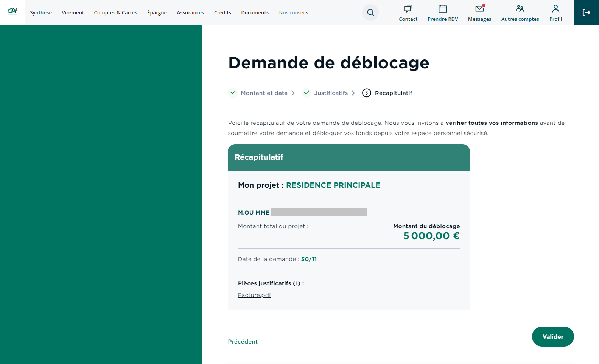Viewport: 599px width, 364px height.
Task: Open the Profil user icon
Action: pos(555,9)
